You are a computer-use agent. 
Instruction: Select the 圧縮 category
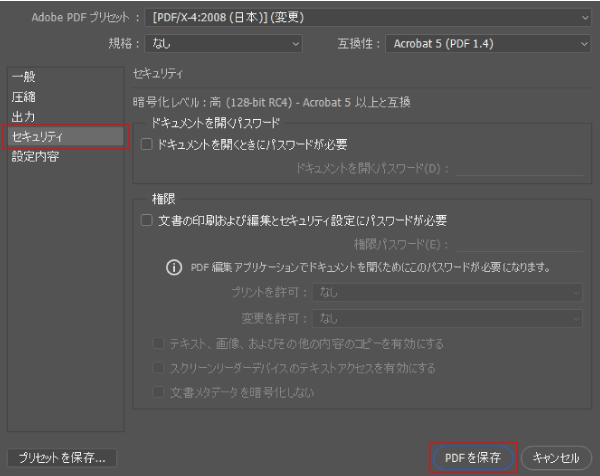pos(66,97)
